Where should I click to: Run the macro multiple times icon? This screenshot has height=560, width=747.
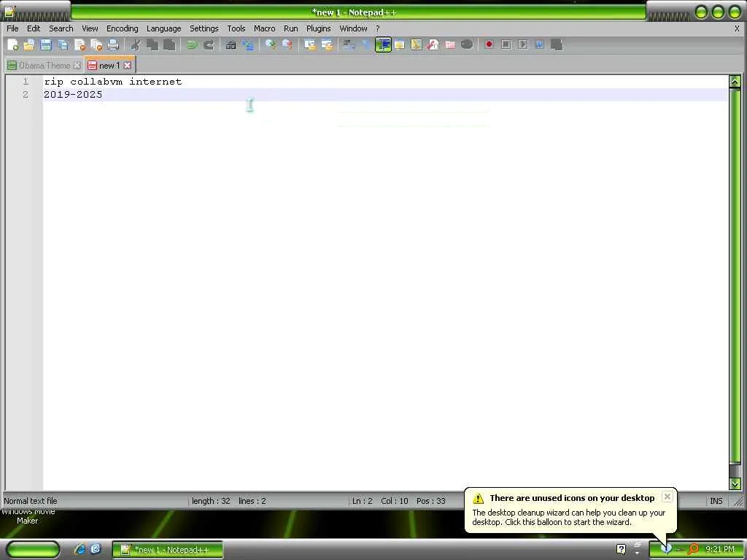click(539, 44)
